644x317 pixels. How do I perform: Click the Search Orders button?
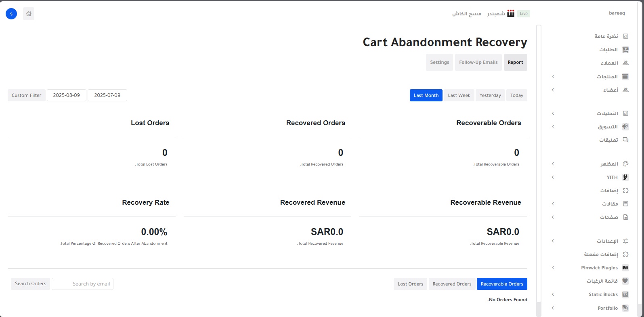[x=31, y=284]
